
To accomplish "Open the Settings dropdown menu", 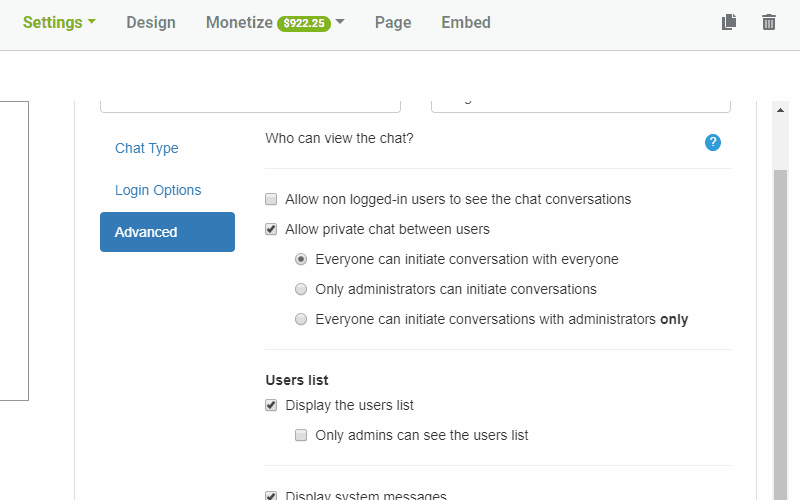I will [59, 22].
